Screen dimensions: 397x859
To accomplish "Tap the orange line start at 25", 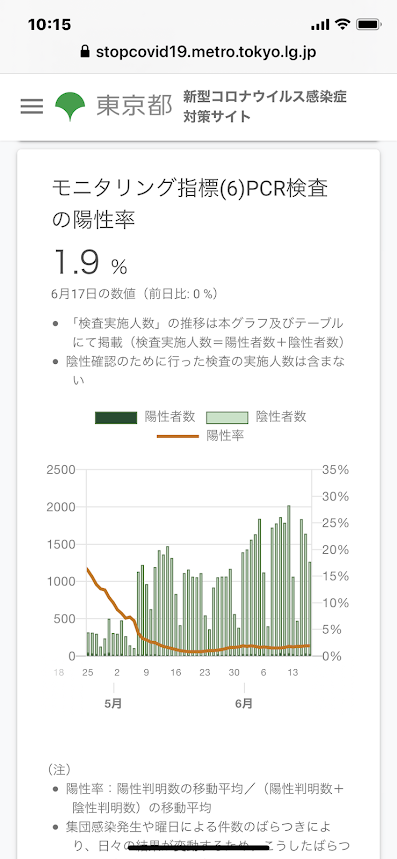I will click(x=88, y=569).
